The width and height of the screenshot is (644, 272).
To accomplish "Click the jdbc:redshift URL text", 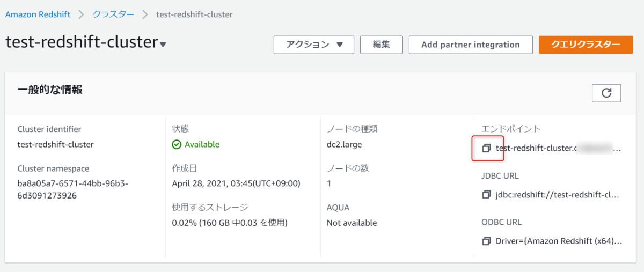I will (558, 194).
